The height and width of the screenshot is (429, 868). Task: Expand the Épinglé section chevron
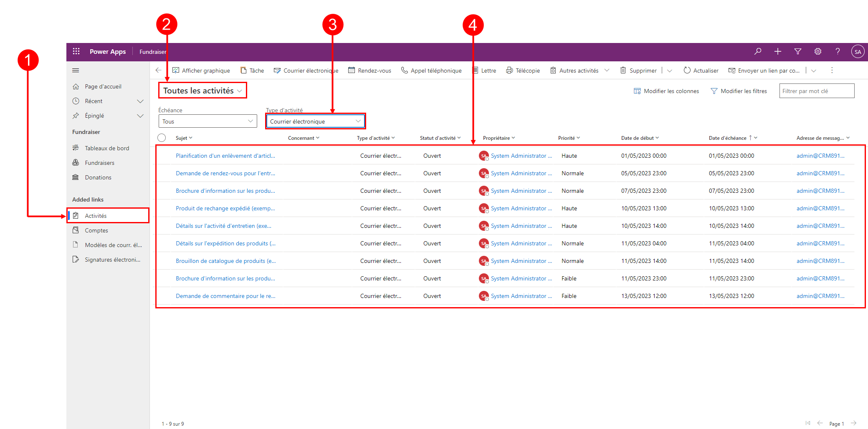click(x=140, y=116)
